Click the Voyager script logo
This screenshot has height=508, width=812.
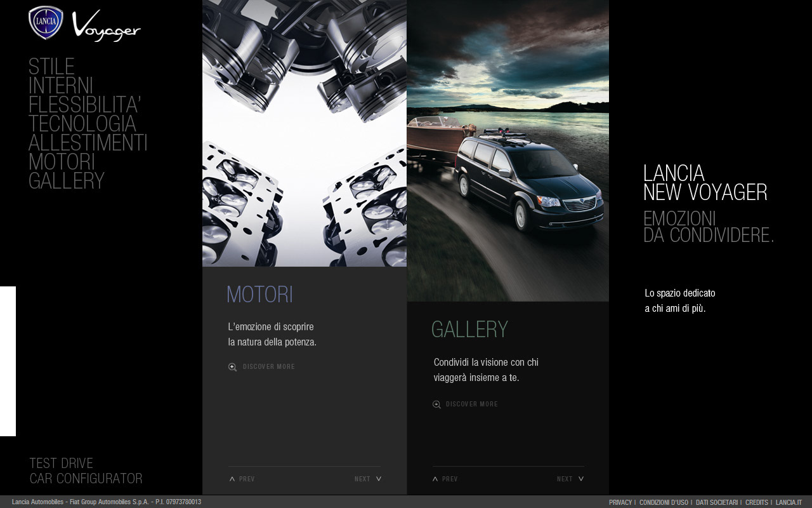[107, 26]
